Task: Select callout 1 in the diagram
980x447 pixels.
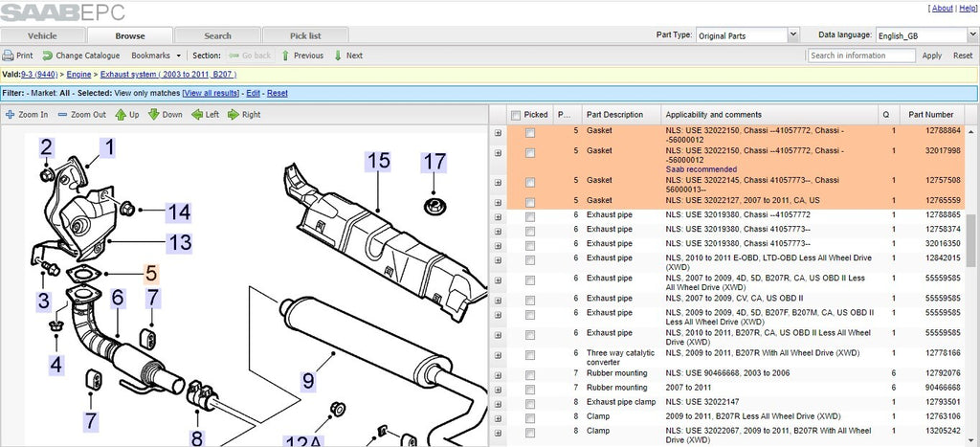Action: click(109, 148)
